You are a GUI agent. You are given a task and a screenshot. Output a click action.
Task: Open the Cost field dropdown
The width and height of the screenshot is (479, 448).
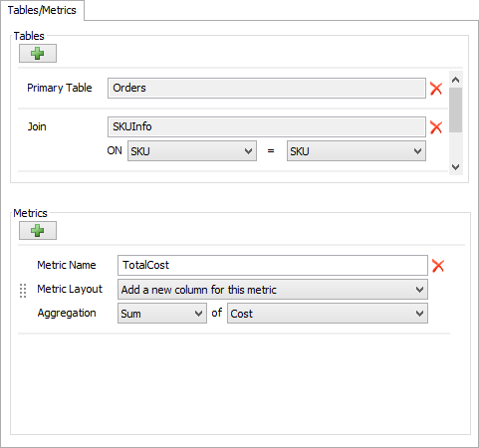[328, 314]
